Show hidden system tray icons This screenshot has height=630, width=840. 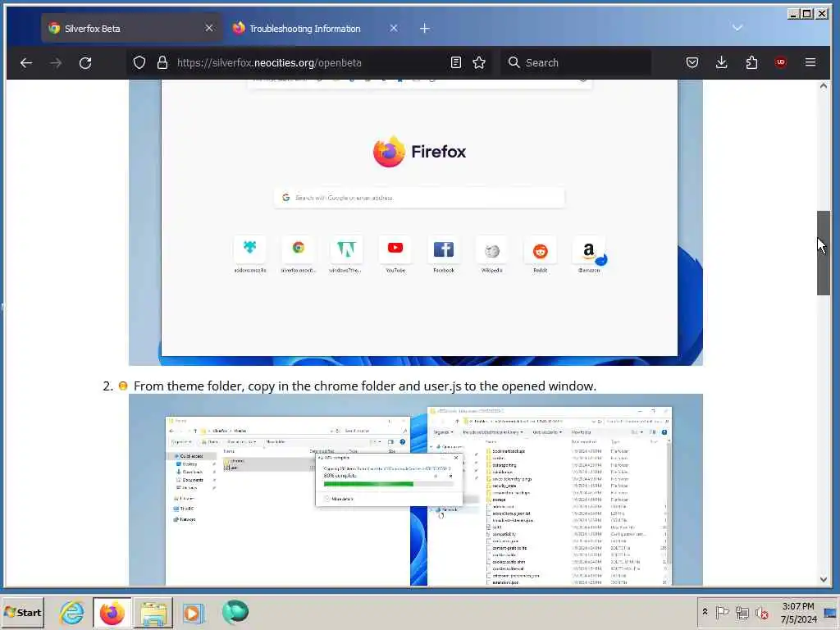[705, 612]
